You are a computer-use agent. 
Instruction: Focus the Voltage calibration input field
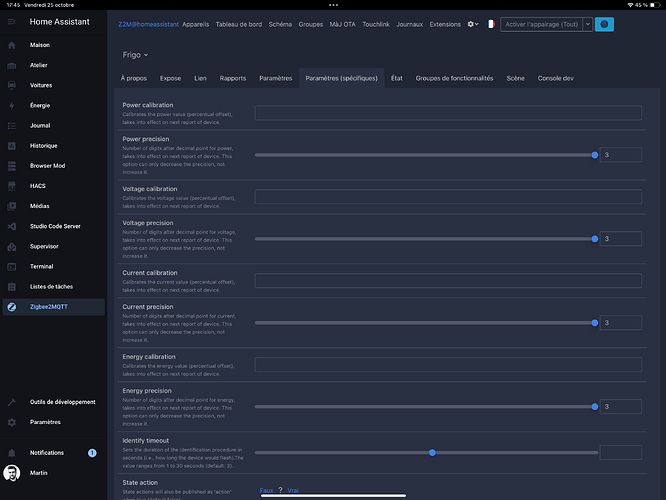(x=448, y=197)
